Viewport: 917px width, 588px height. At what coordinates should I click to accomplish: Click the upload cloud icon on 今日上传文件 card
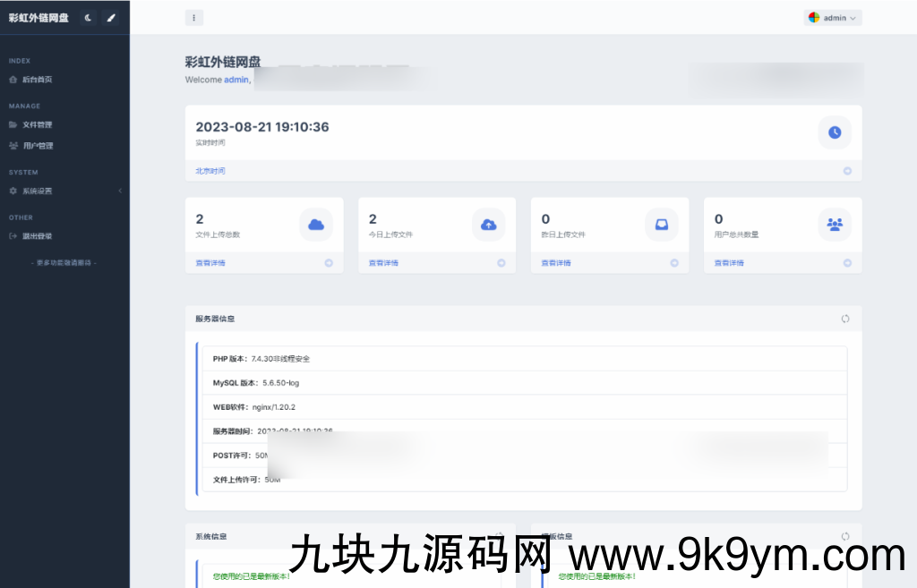(x=489, y=225)
